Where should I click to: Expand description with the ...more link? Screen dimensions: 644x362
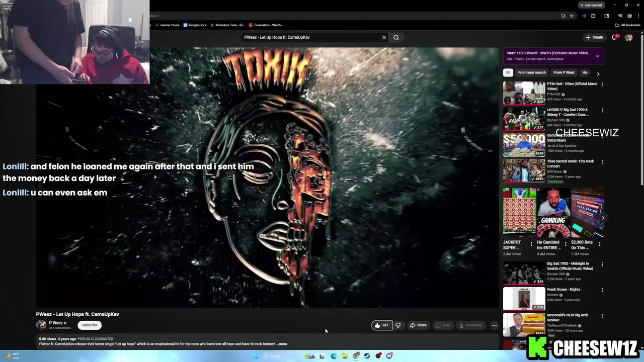(x=282, y=344)
